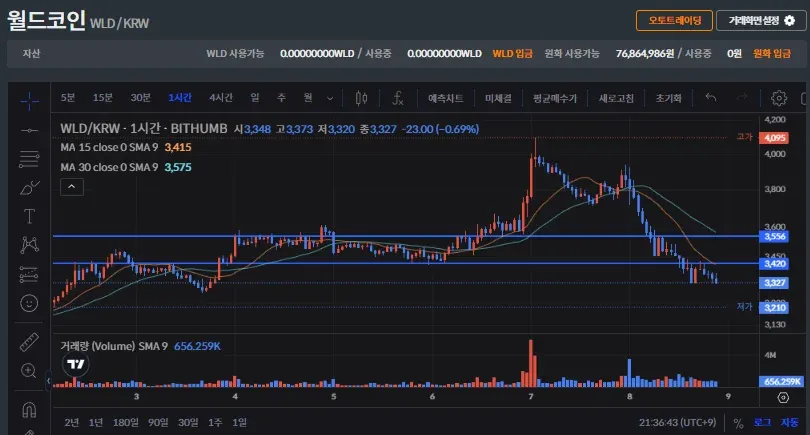Set range to 2년
The image size is (810, 435).
click(72, 423)
